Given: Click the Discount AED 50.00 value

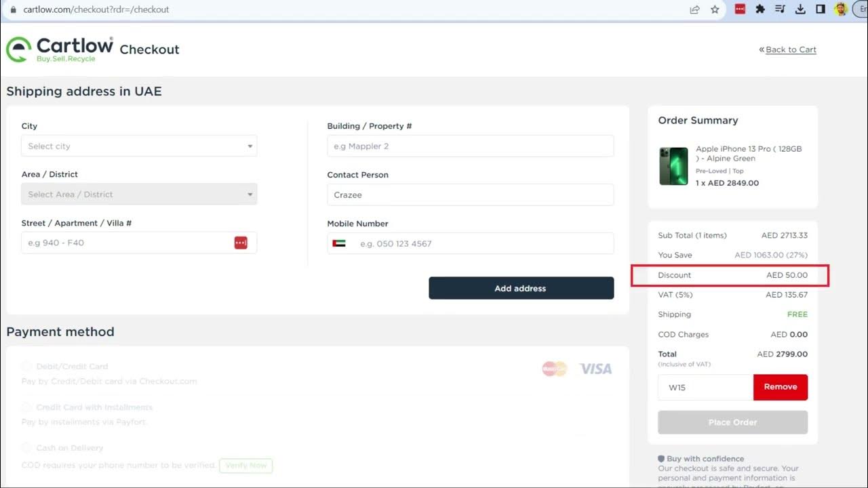Looking at the screenshot, I should pos(787,275).
